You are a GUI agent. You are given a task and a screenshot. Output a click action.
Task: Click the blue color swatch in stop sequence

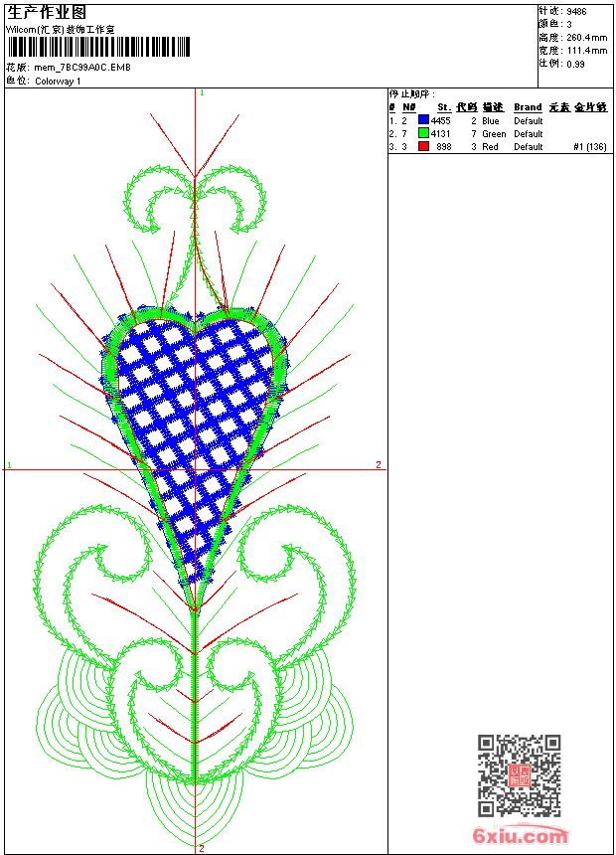tap(423, 120)
